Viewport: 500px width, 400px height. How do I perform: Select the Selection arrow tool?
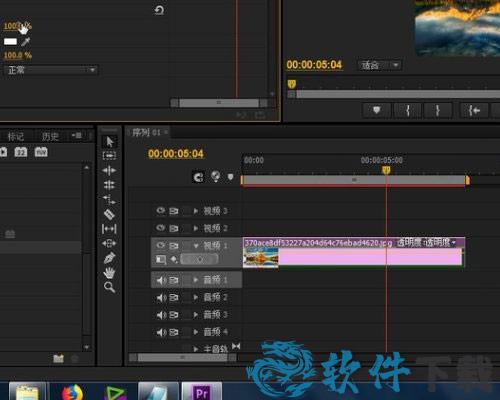point(109,142)
